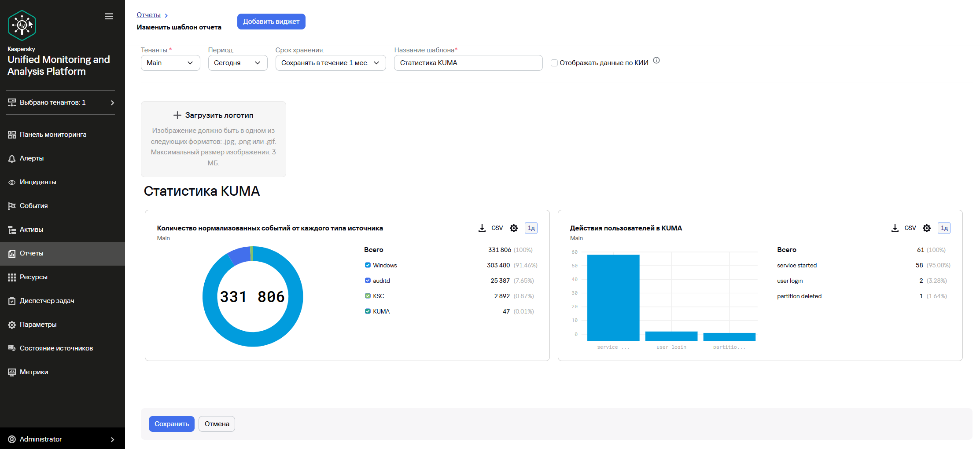Image resolution: width=980 pixels, height=449 pixels.
Task: Expand the Administrator account menu chevron
Action: pos(112,439)
